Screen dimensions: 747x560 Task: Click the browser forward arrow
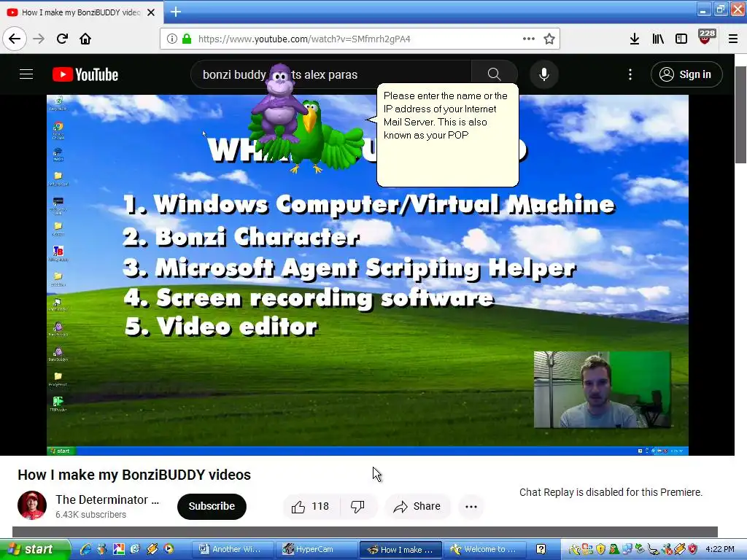tap(39, 39)
